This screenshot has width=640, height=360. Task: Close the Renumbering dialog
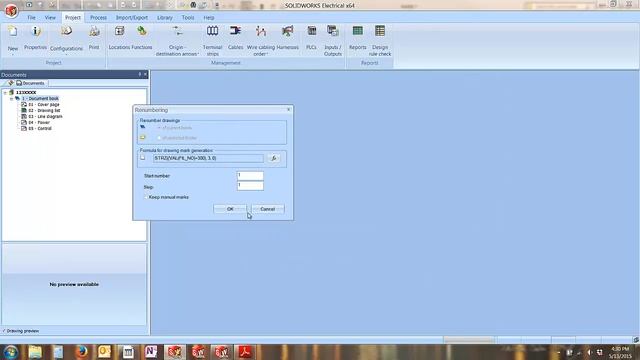[289, 109]
